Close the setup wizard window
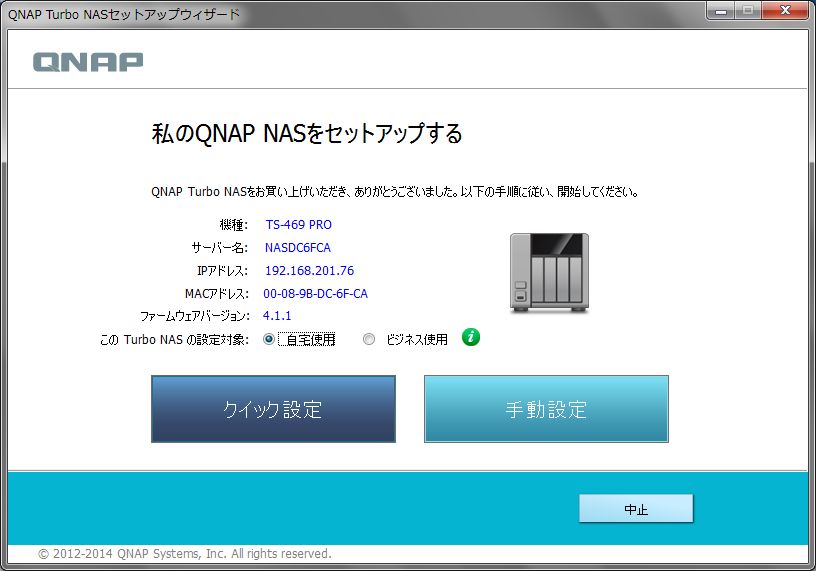This screenshot has height=571, width=816. coord(786,10)
